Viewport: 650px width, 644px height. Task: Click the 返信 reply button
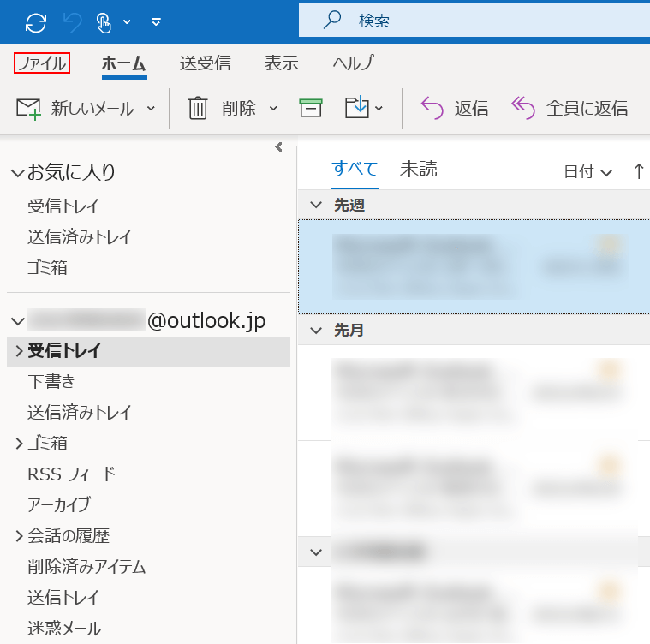click(x=455, y=109)
